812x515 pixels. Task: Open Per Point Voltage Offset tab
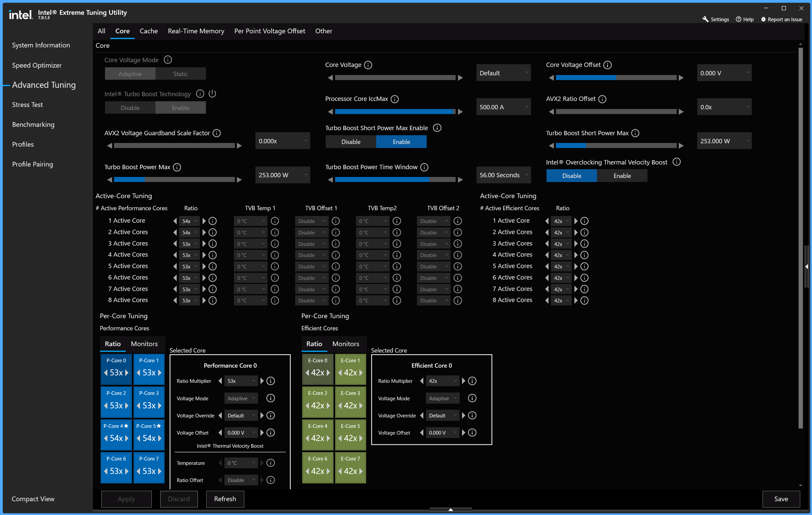coord(270,31)
